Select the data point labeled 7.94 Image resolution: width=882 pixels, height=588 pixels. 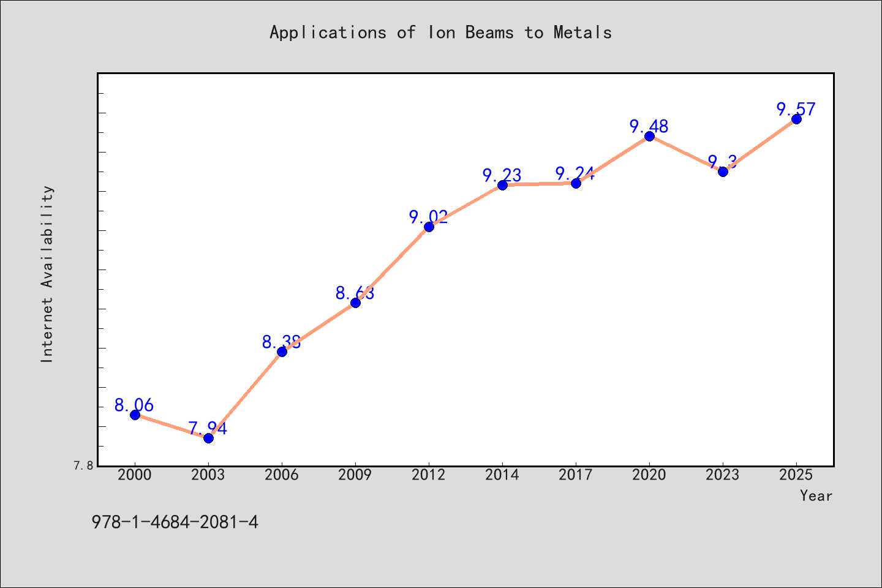[x=208, y=438]
